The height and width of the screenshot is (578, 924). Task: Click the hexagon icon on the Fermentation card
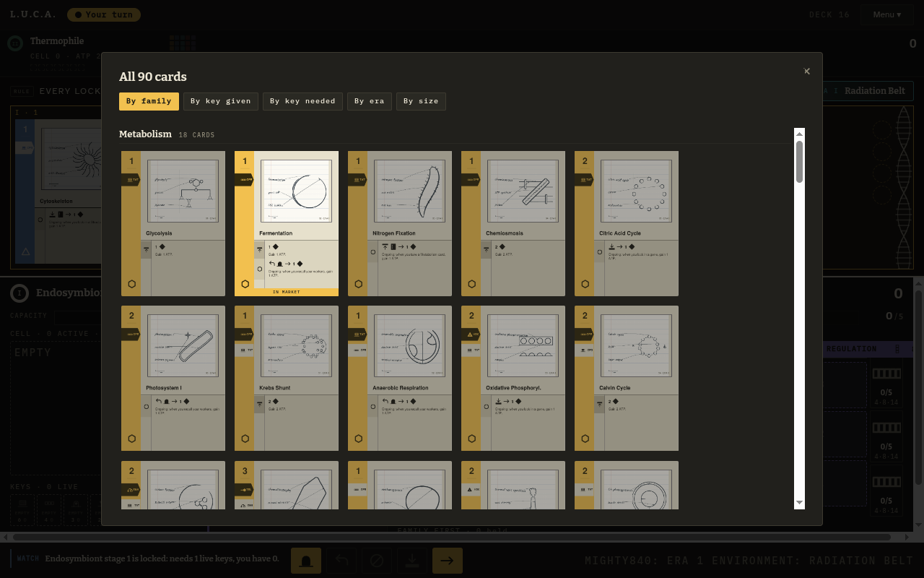pyautogui.click(x=245, y=284)
